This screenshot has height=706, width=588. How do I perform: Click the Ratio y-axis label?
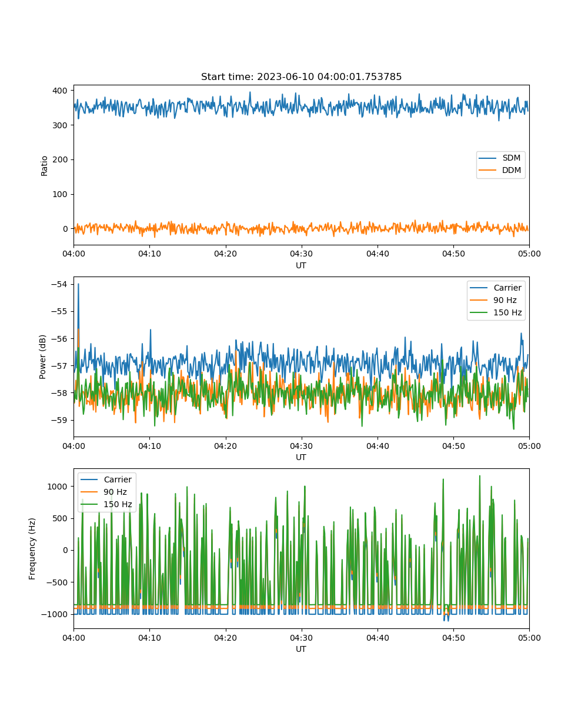point(45,165)
